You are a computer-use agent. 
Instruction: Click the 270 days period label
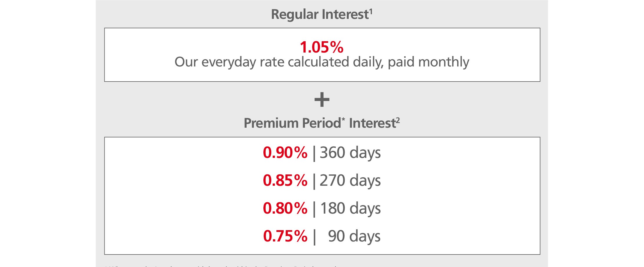[350, 181]
